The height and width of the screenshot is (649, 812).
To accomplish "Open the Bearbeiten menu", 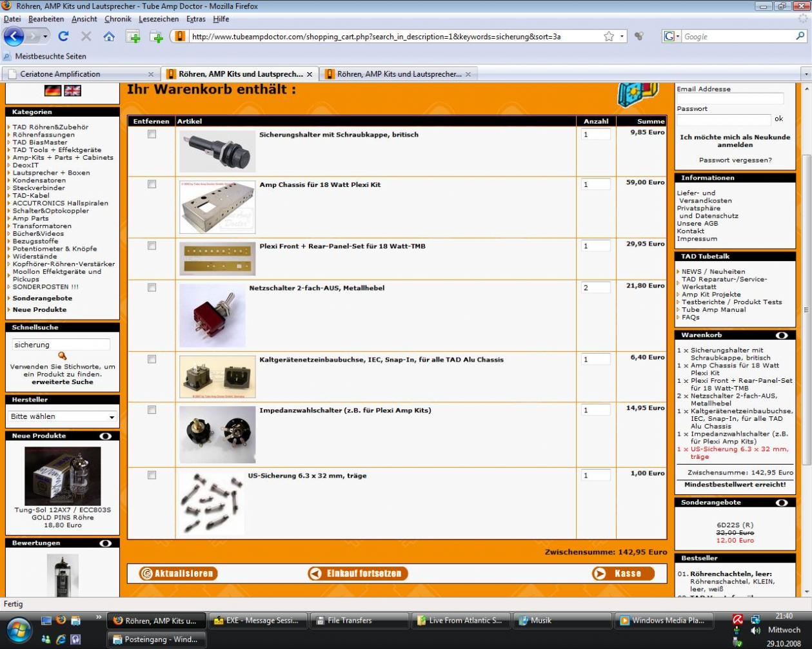I will [x=46, y=19].
